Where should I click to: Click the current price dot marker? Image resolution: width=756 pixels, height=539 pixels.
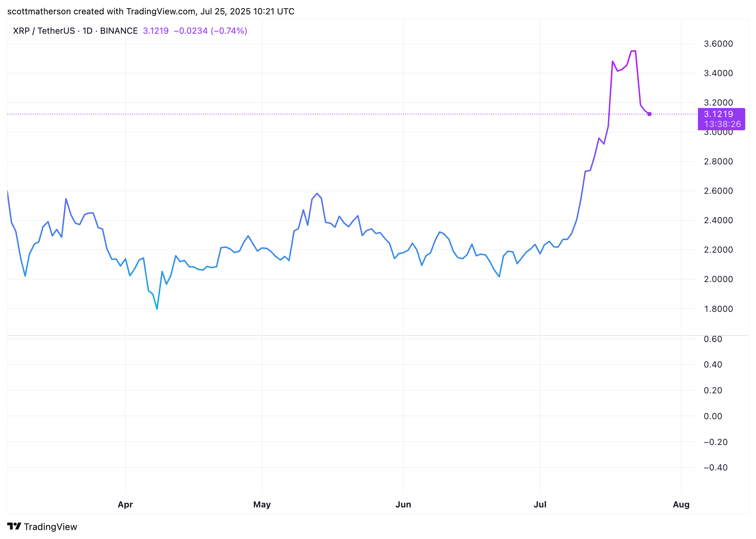point(649,114)
